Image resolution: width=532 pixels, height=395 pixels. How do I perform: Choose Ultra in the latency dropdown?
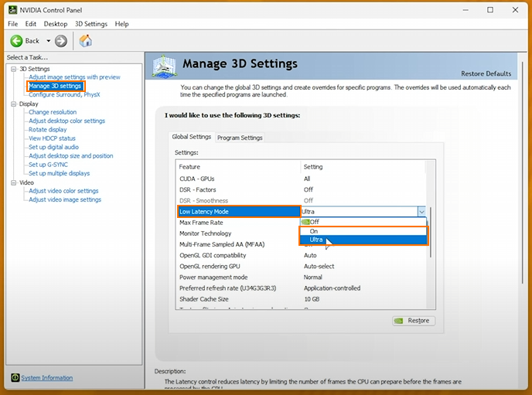(x=363, y=240)
